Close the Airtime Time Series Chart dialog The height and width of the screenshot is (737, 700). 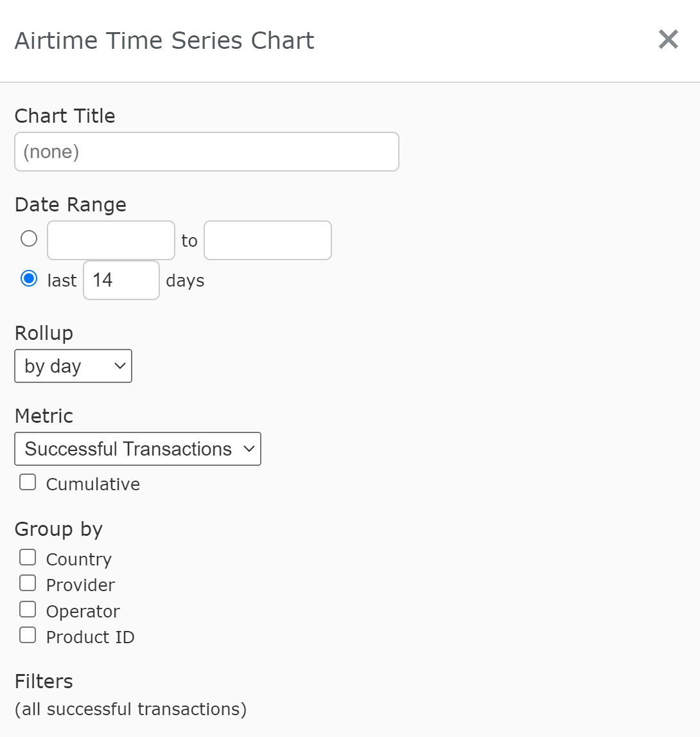click(668, 39)
